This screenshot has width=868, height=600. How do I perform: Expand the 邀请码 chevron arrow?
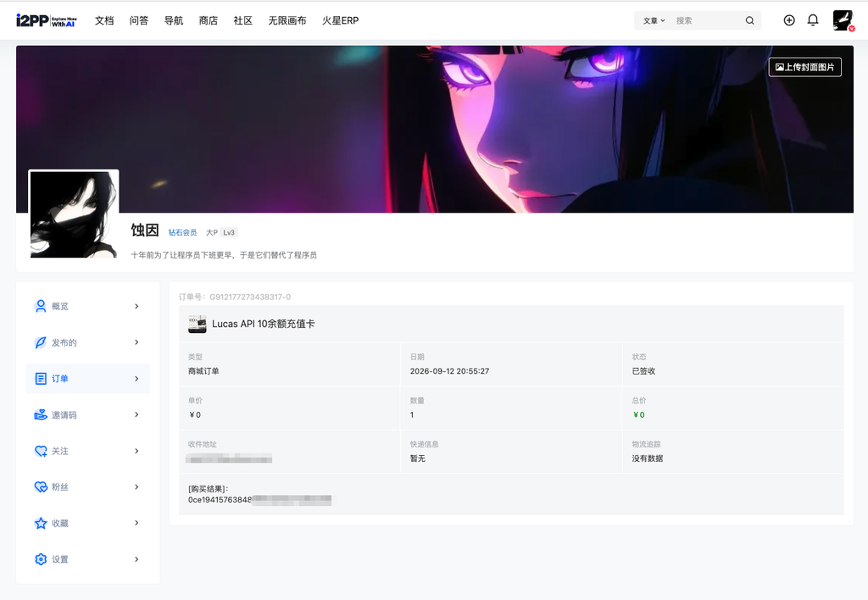pos(136,414)
